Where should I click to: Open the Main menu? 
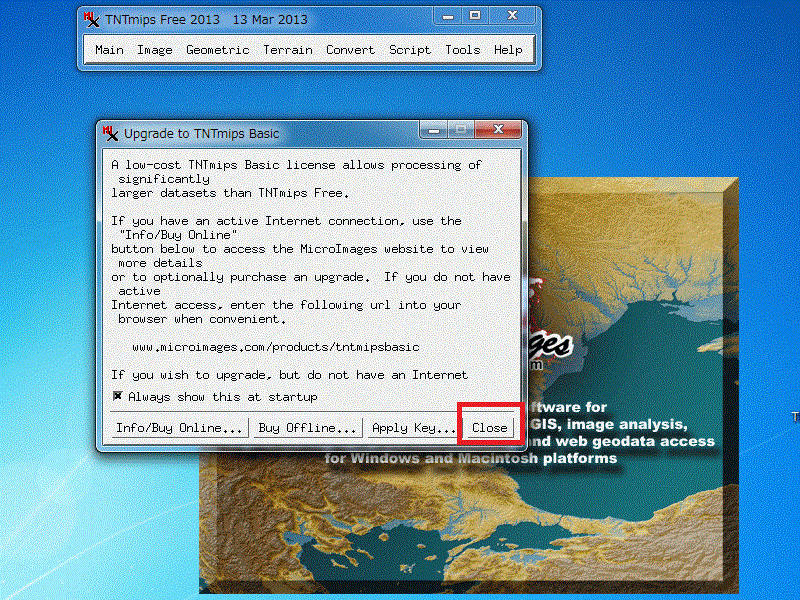click(x=109, y=50)
